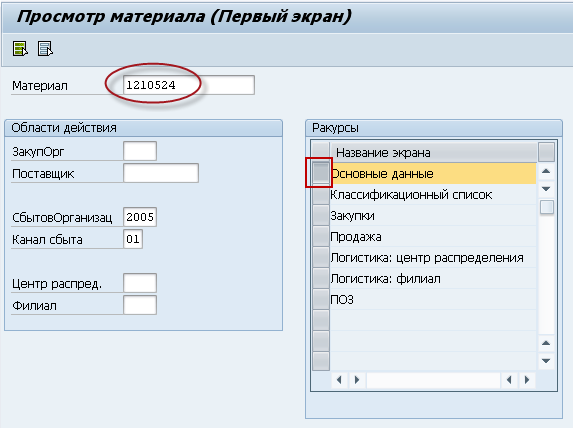Click the Центр распред. input field
This screenshot has height=428, width=573.
(140, 283)
